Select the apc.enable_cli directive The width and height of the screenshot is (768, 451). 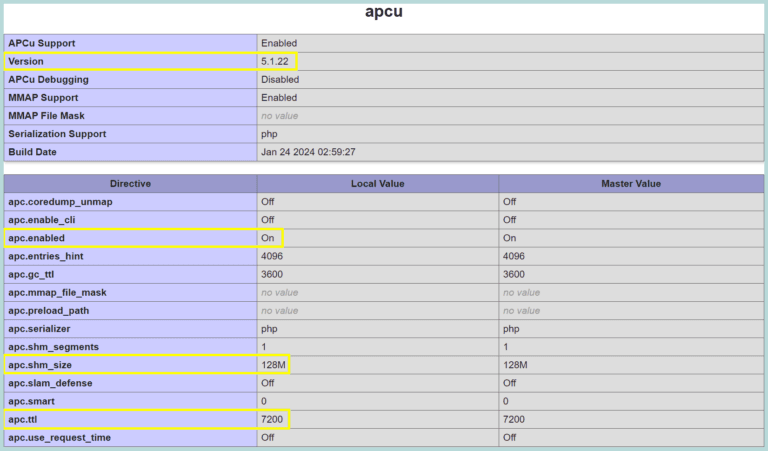tap(42, 220)
